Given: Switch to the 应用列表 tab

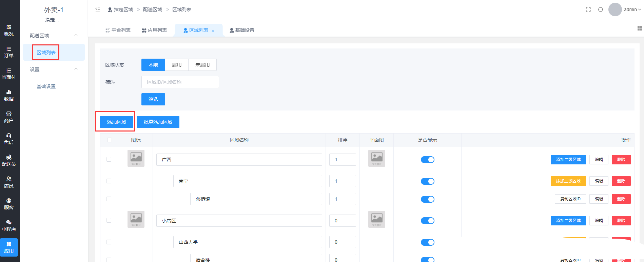Looking at the screenshot, I should pyautogui.click(x=154, y=30).
